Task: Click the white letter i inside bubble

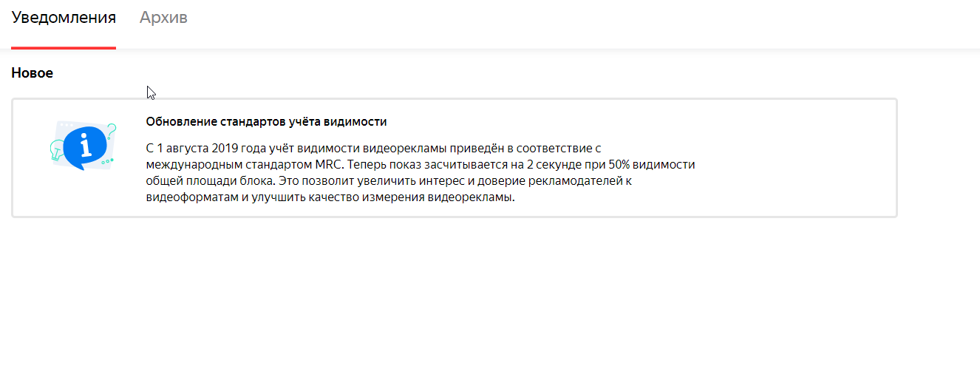Action: (86, 145)
